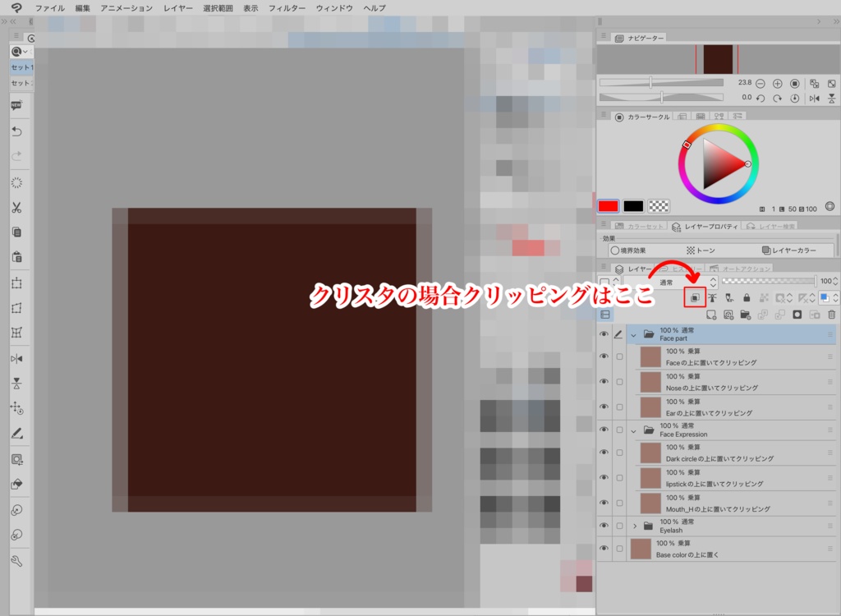
Task: Expand the Eyelash layer folder
Action: click(x=635, y=525)
